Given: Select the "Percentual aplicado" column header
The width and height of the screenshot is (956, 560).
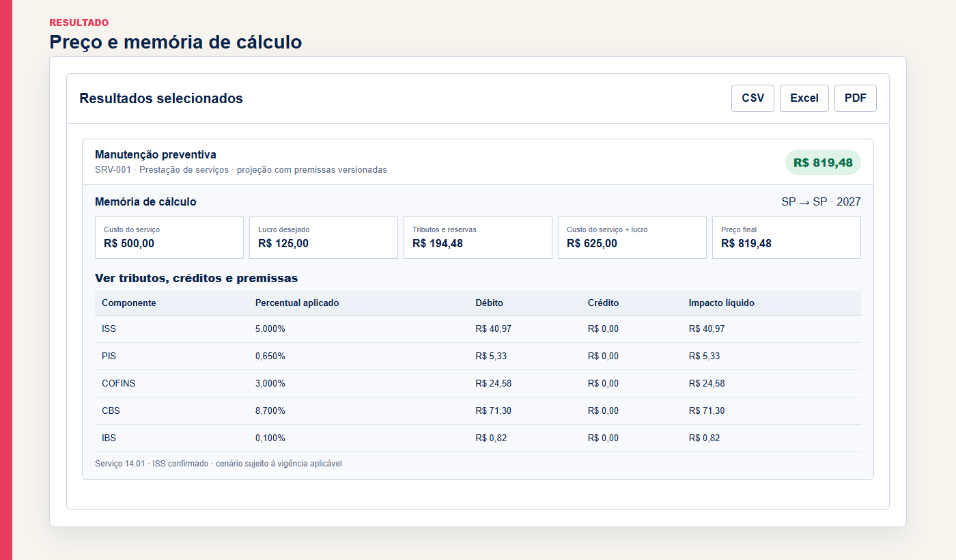Looking at the screenshot, I should [297, 303].
